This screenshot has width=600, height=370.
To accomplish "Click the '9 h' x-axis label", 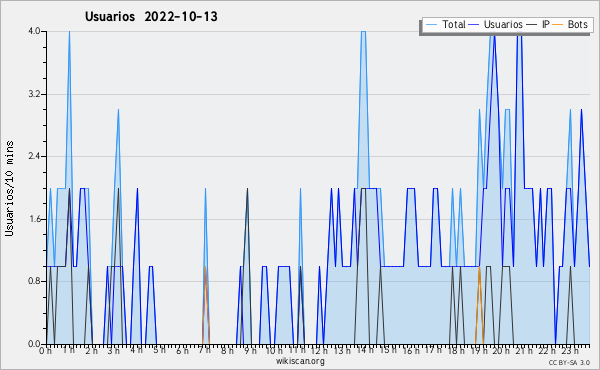I will tap(250, 351).
